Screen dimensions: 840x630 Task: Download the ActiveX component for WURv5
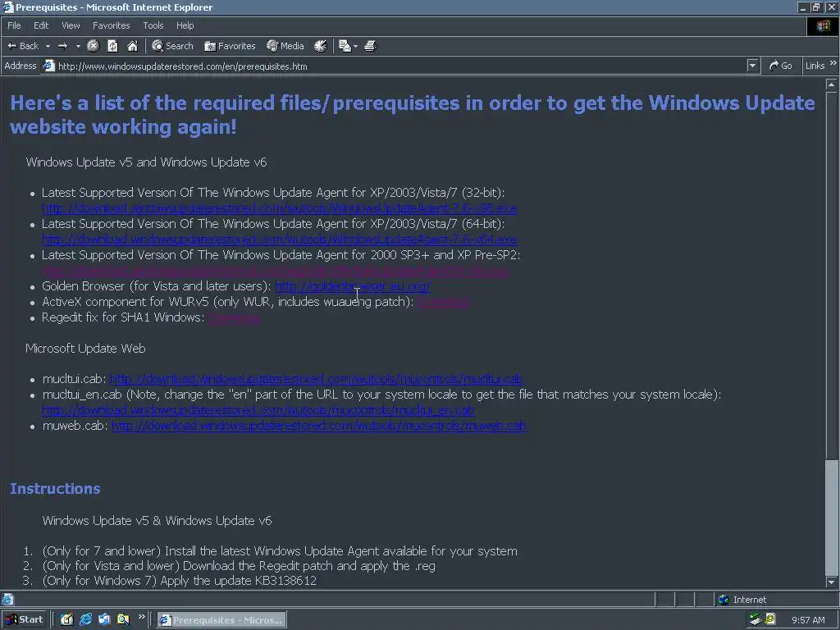[x=444, y=302]
